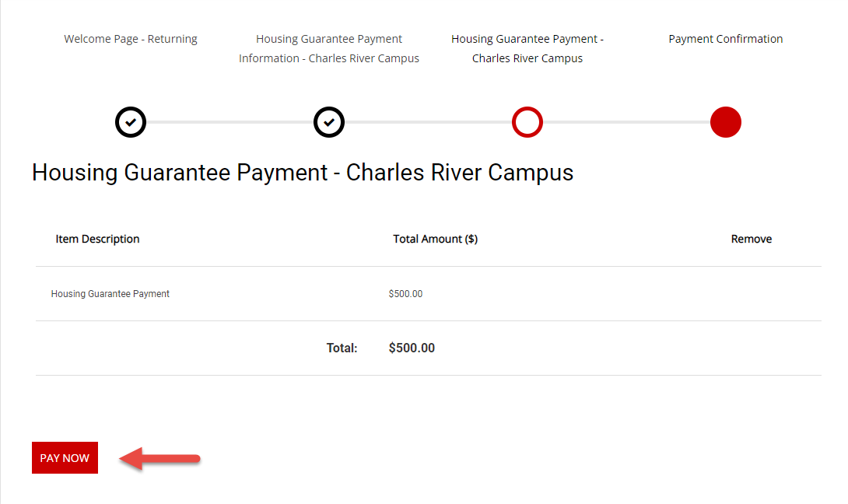Click the red outlined current step circle
The image size is (848, 504).
(527, 122)
